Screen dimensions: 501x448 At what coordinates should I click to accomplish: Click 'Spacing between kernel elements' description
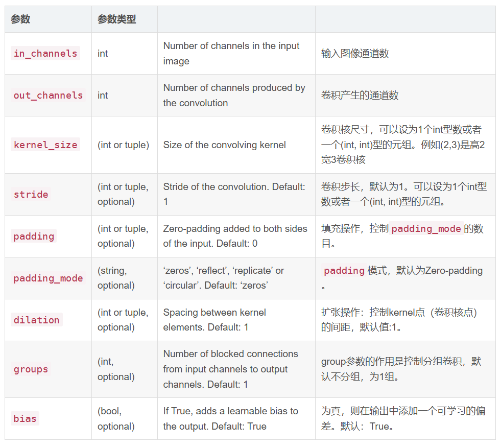(214, 320)
